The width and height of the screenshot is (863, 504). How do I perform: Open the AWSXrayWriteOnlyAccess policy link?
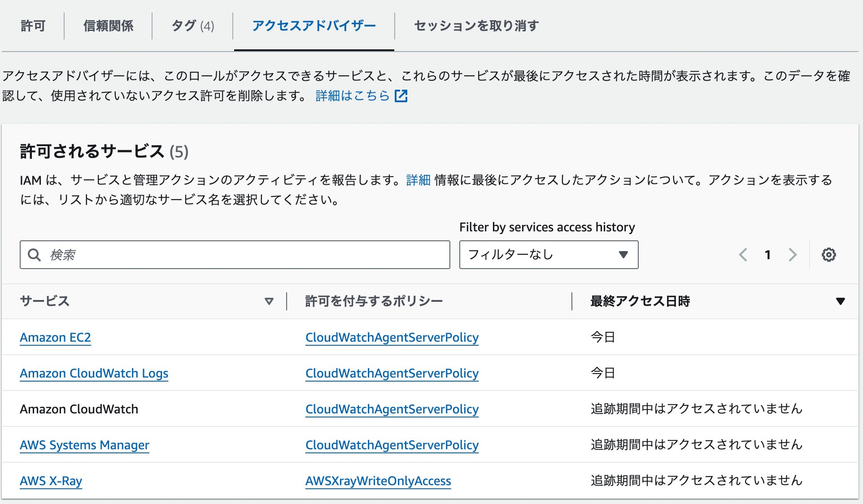[x=378, y=481]
